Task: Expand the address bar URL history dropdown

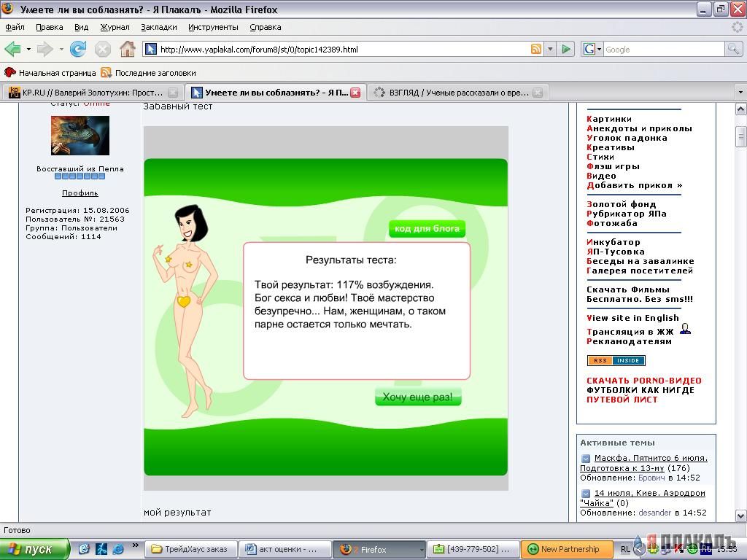Action: pyautogui.click(x=550, y=49)
